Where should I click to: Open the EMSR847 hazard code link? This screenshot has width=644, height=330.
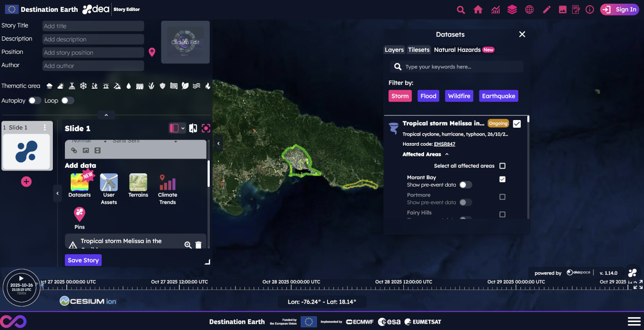(x=444, y=144)
